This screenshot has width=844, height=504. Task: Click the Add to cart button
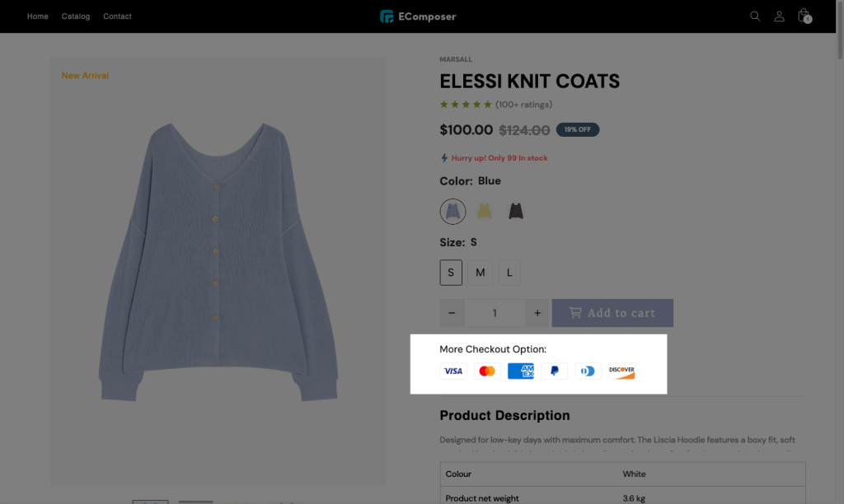(612, 313)
